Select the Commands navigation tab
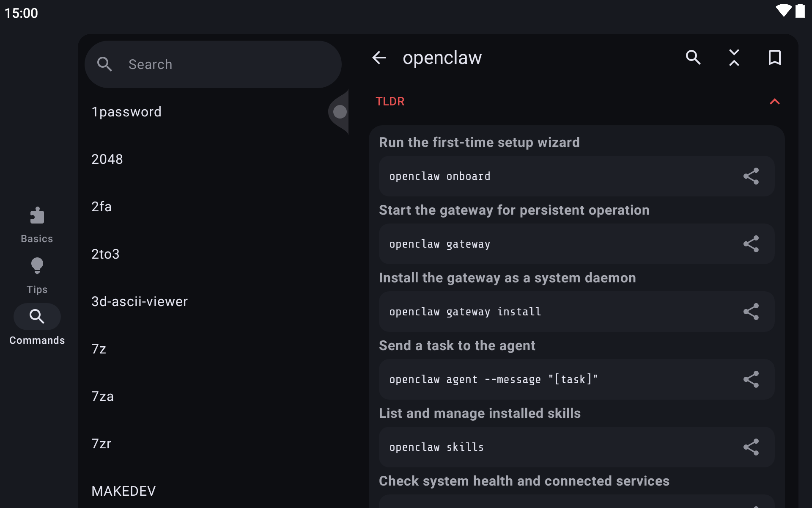This screenshot has height=508, width=812. pos(37,325)
